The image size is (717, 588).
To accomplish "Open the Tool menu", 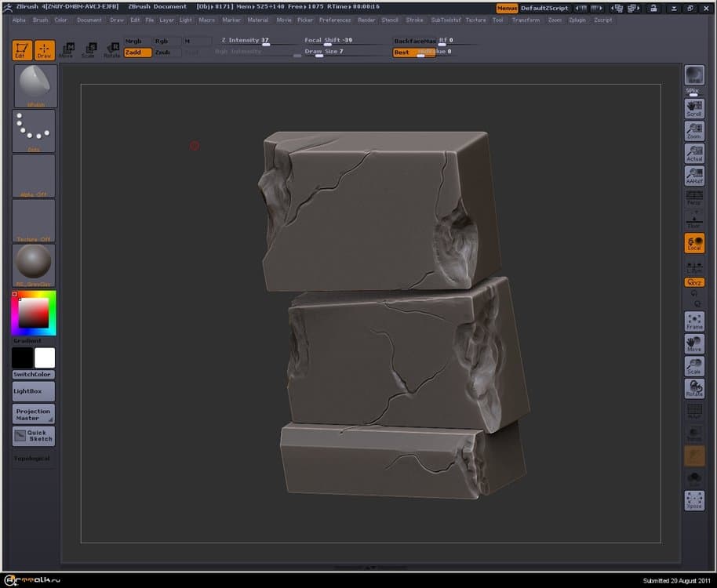I will click(497, 20).
